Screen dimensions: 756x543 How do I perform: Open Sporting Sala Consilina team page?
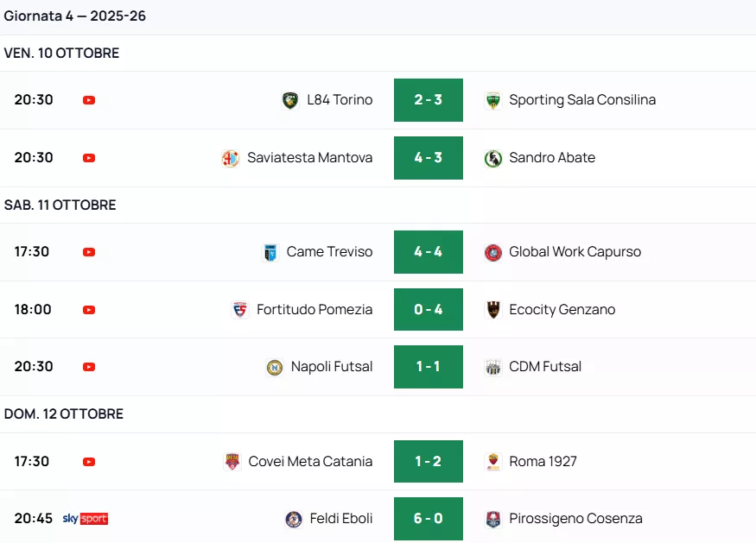tap(581, 100)
